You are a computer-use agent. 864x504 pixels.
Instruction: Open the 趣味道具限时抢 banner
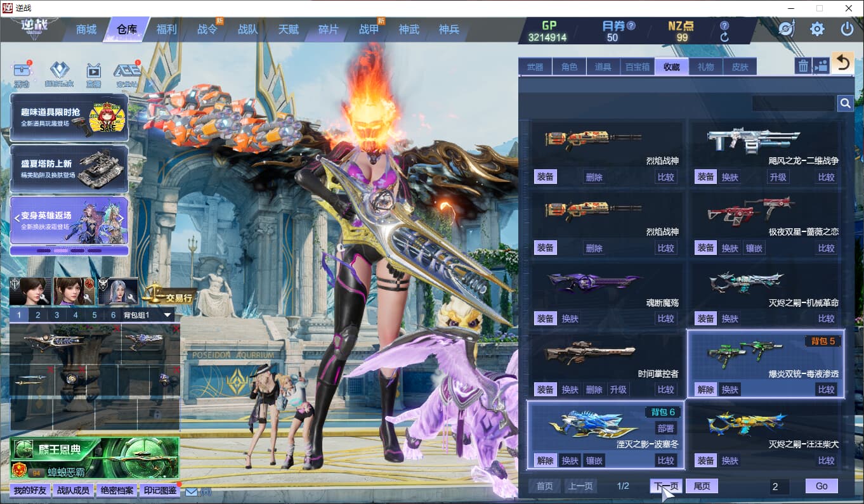(69, 117)
